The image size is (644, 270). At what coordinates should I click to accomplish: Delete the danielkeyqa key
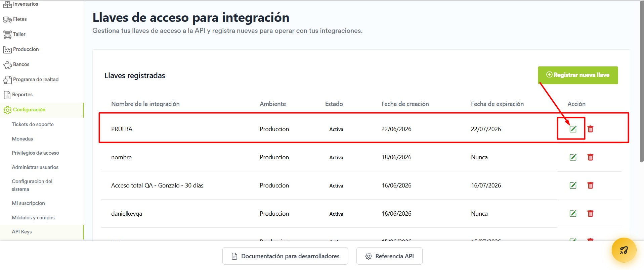[590, 213]
